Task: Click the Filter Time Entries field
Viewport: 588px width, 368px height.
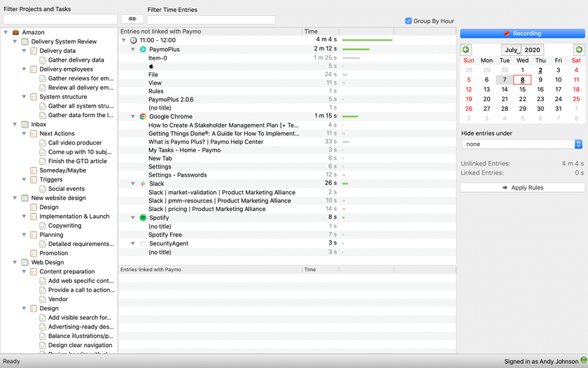Action: point(211,20)
